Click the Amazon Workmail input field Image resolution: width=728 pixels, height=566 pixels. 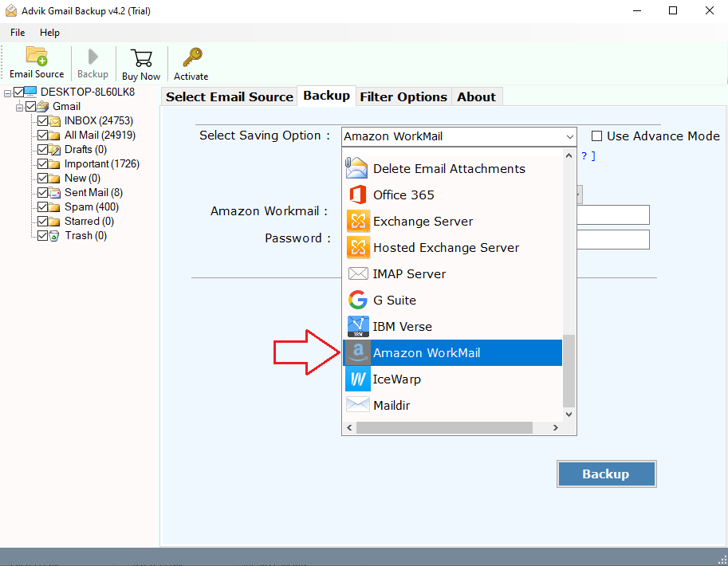(613, 214)
